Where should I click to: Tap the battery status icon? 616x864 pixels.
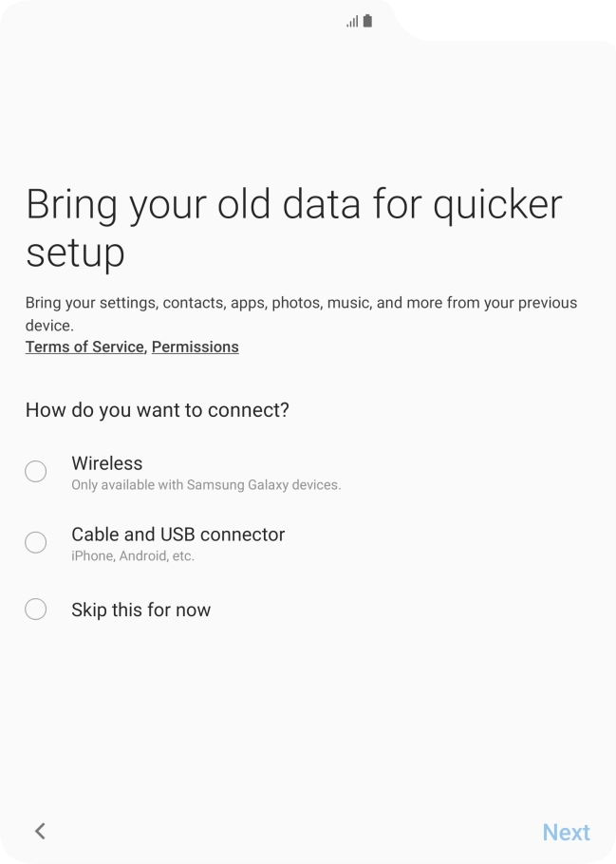[367, 21]
